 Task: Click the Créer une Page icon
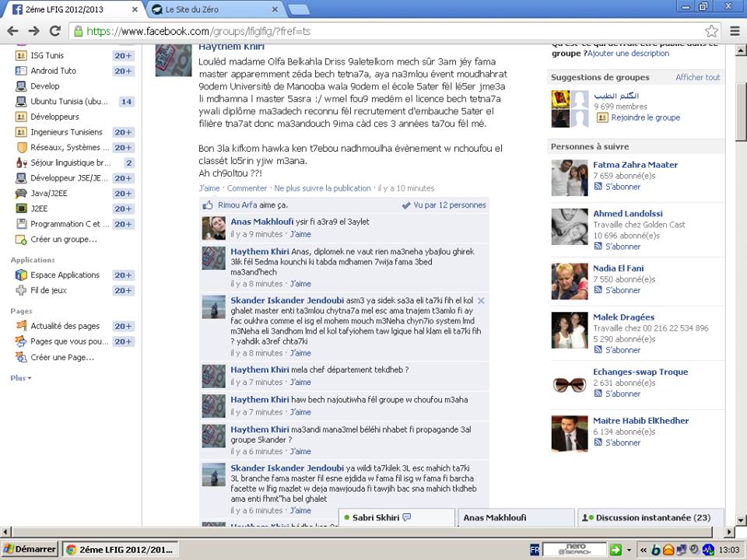pos(21,357)
